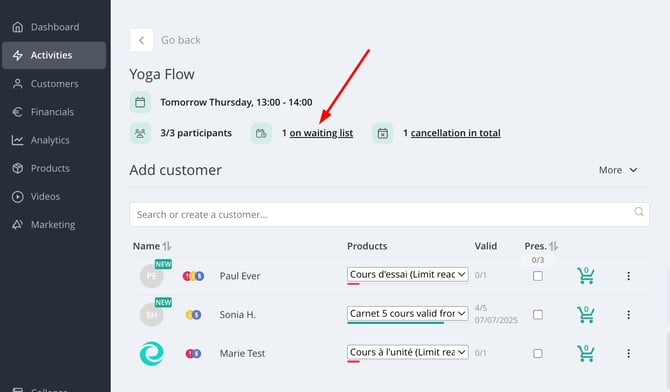This screenshot has height=392, width=670.
Task: Expand the Cours d'essai product dropdown
Action: tap(408, 274)
